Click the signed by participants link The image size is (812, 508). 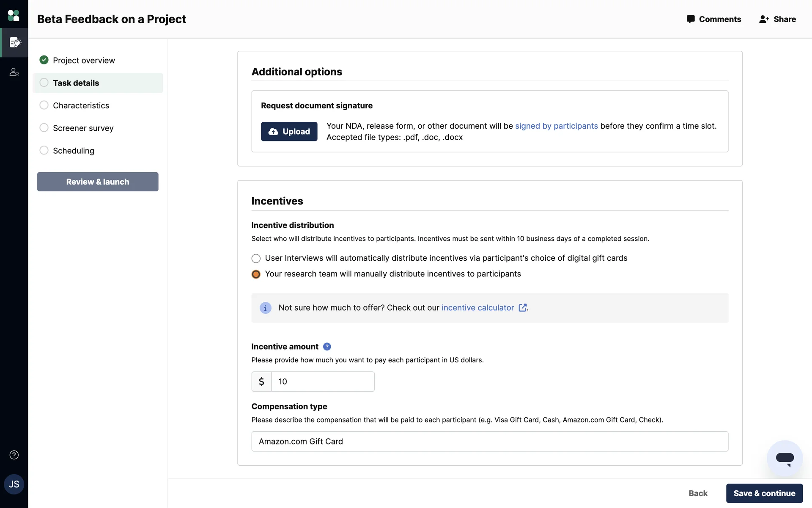[556, 126]
